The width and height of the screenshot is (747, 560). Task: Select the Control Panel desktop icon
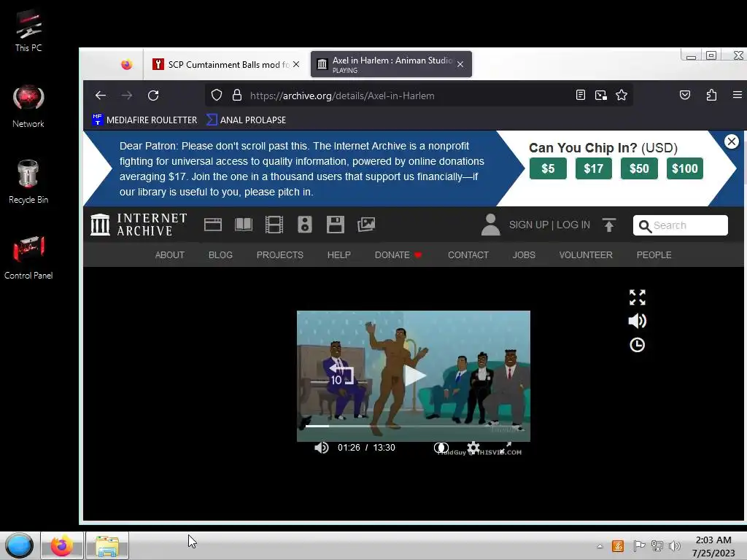tap(28, 257)
